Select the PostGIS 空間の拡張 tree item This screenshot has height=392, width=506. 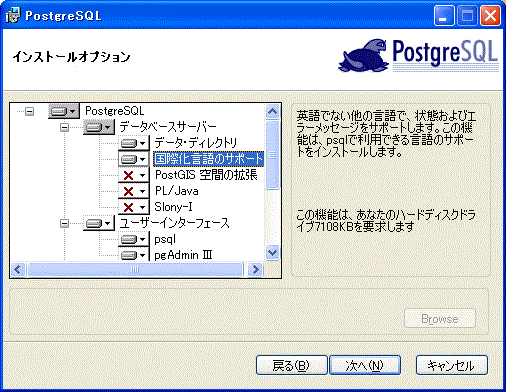coord(206,175)
